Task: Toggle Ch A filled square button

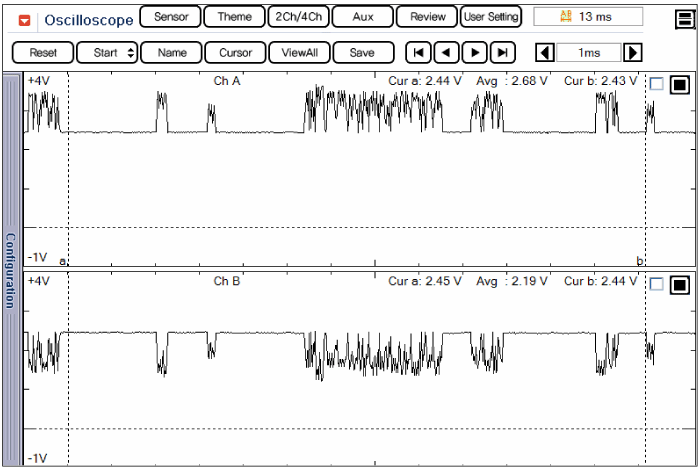Action: coord(679,84)
